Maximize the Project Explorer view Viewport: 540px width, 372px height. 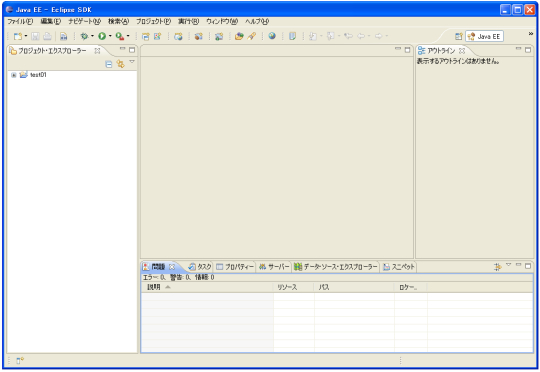tap(132, 50)
